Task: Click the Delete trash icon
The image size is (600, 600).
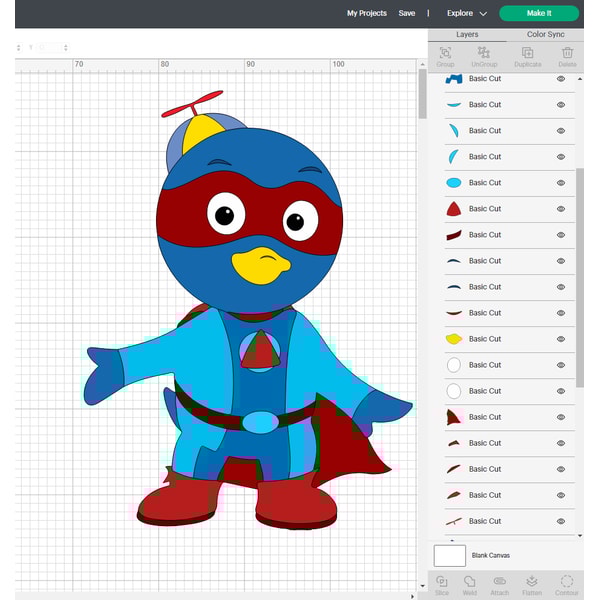Action: (x=567, y=52)
